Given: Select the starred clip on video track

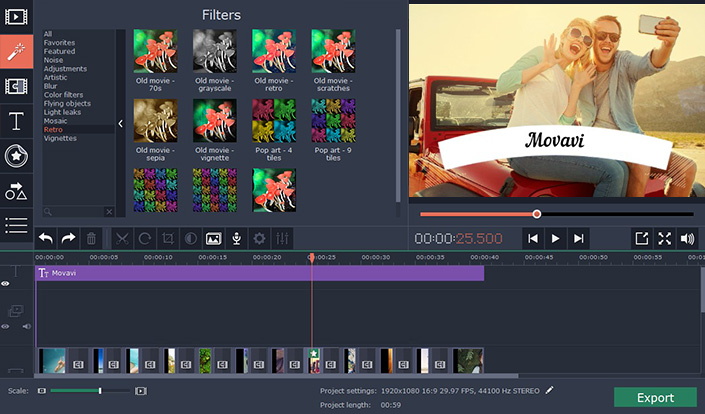Looking at the screenshot, I should (x=314, y=361).
